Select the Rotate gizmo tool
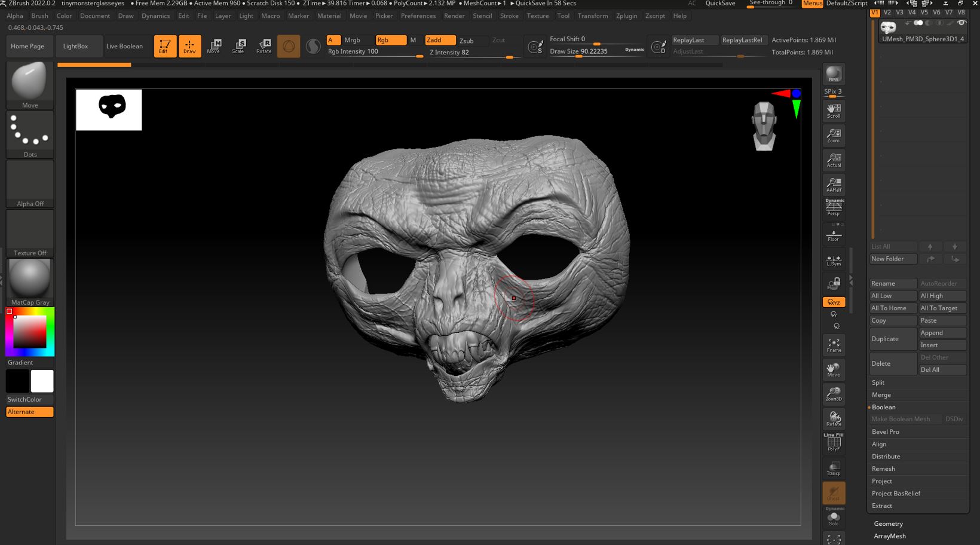Viewport: 980px width, 545px height. pos(264,46)
